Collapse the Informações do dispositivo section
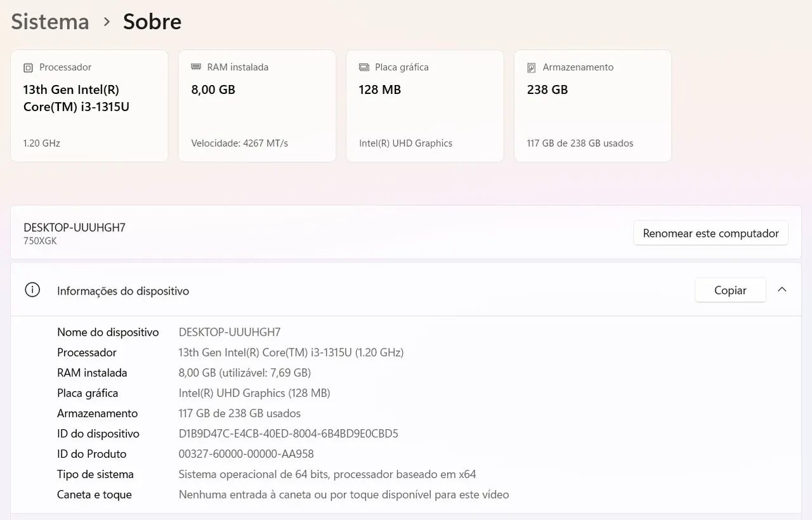 782,290
